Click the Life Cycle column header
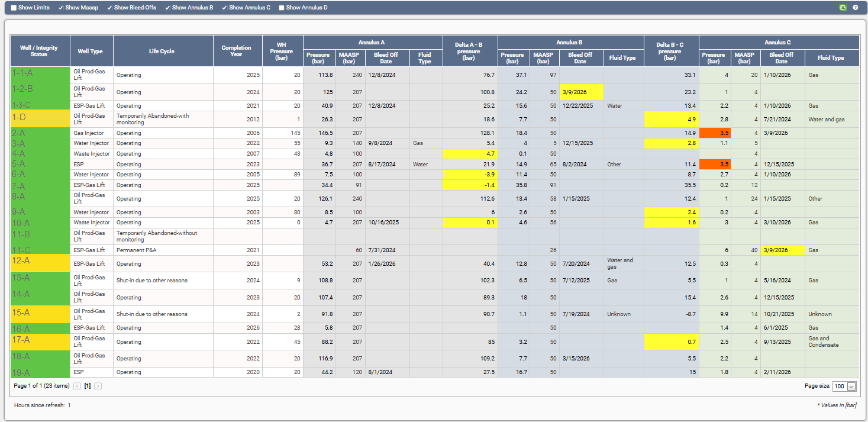Image resolution: width=868 pixels, height=422 pixels. pyautogui.click(x=162, y=51)
